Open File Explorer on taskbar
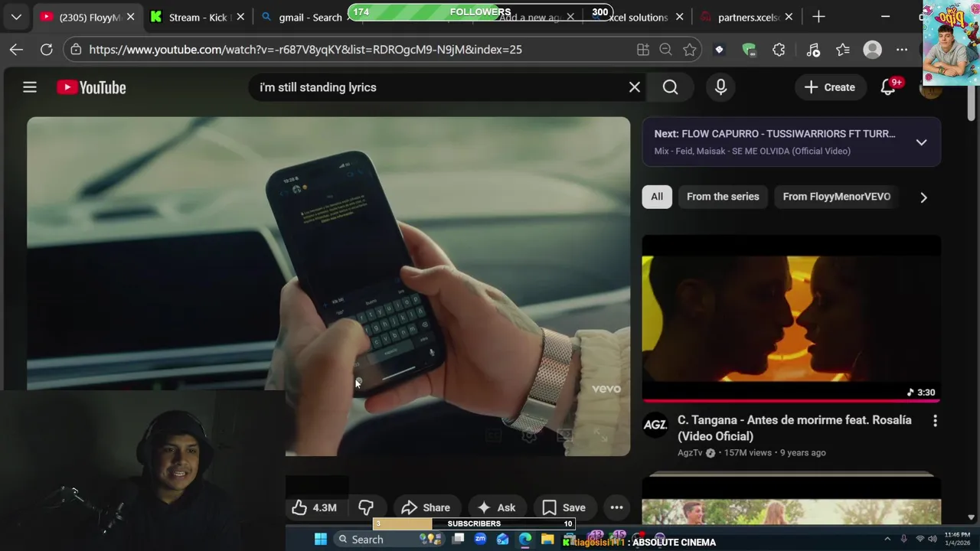The height and width of the screenshot is (551, 980). click(547, 540)
